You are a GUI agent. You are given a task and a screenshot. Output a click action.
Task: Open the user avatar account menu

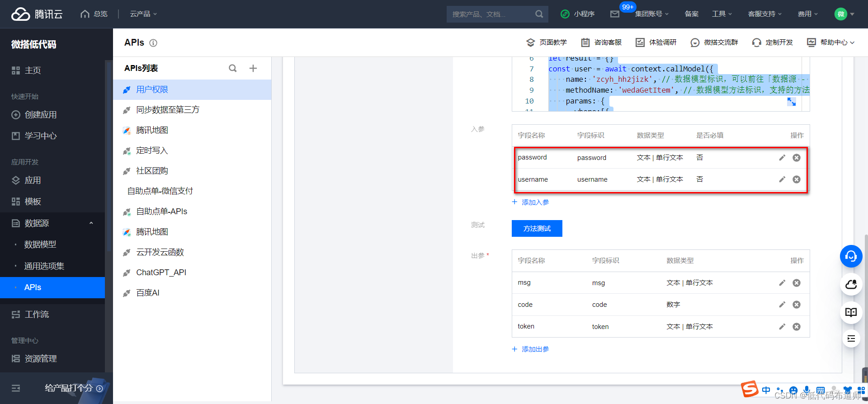[x=844, y=14]
